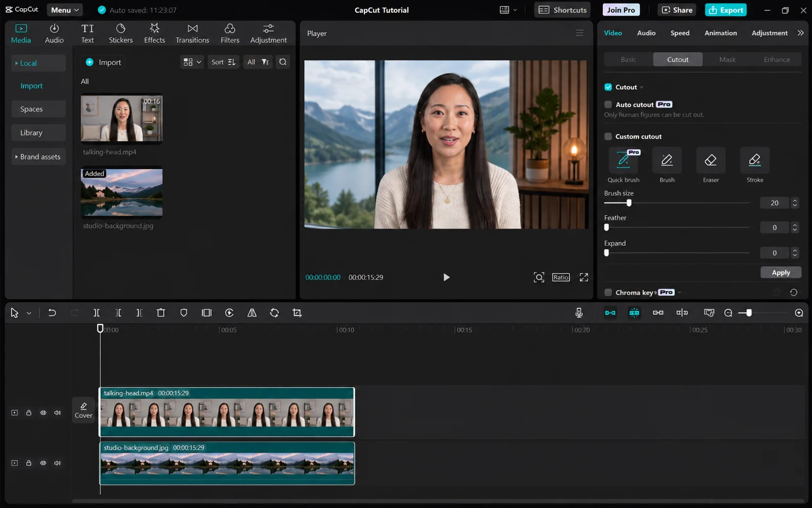
Task: Open the Filters tab
Action: tap(230, 33)
